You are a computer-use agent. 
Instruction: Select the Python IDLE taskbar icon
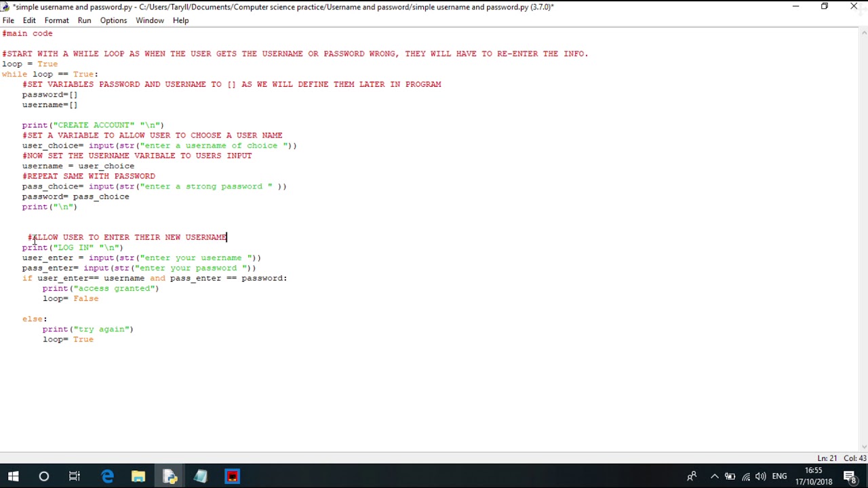[x=170, y=476]
